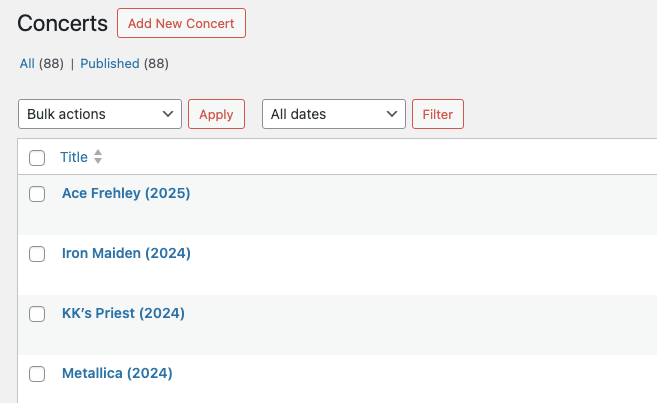The height and width of the screenshot is (403, 657).
Task: Select the Iron Maiden (2024) row checkbox
Action: (x=37, y=254)
